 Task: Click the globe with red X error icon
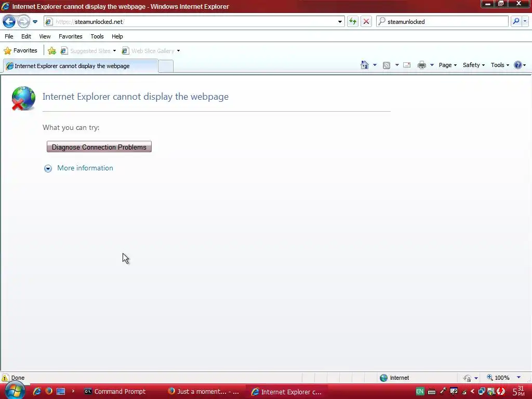point(23,98)
